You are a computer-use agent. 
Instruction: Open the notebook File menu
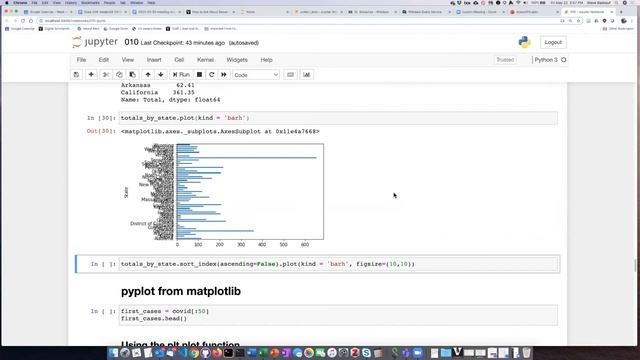[x=81, y=60]
